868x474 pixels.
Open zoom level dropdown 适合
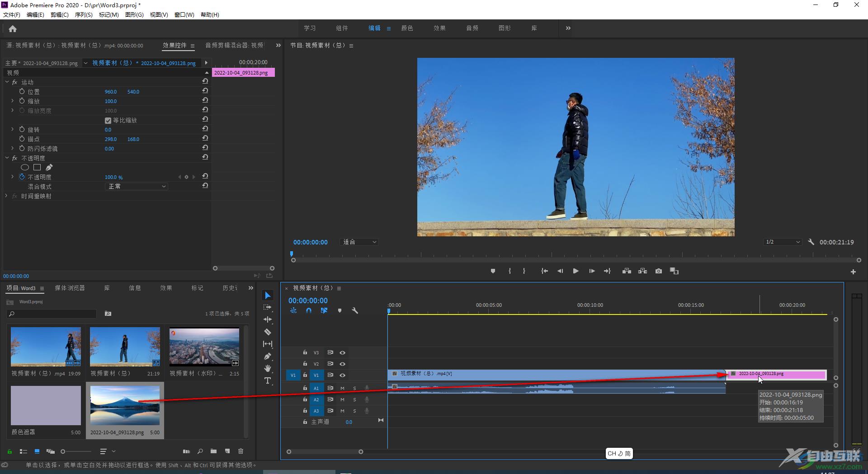(x=359, y=242)
